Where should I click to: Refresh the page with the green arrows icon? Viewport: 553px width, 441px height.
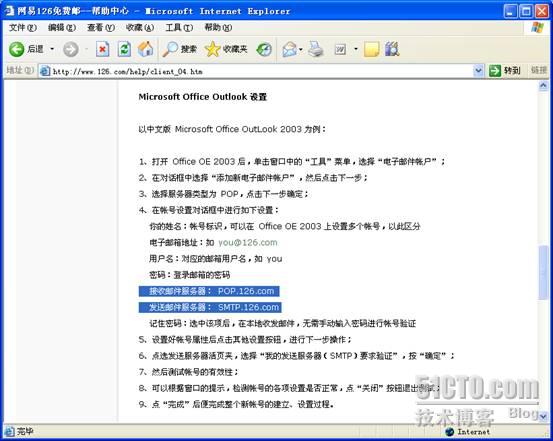(x=124, y=49)
